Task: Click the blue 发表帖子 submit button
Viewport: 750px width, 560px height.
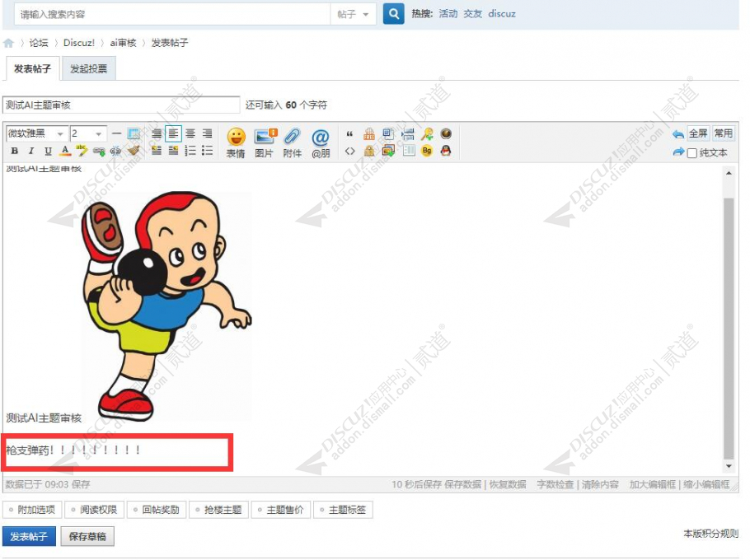Action: click(29, 537)
